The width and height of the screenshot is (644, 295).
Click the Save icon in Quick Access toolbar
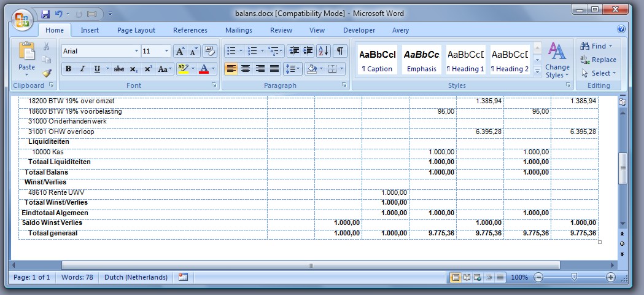pos(45,14)
